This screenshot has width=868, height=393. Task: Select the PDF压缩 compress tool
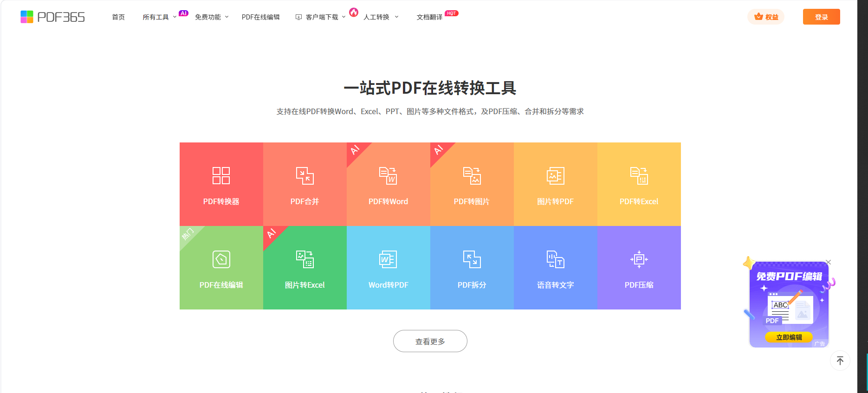click(639, 268)
